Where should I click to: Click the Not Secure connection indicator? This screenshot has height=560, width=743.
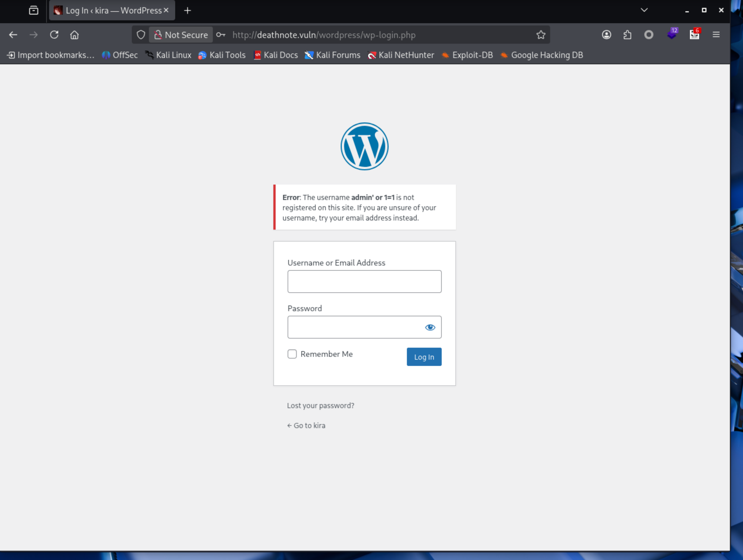click(181, 35)
